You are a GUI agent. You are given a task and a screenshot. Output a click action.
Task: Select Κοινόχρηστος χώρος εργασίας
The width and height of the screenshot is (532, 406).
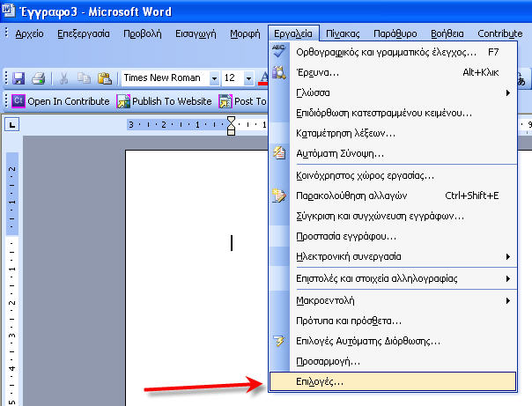393,175
